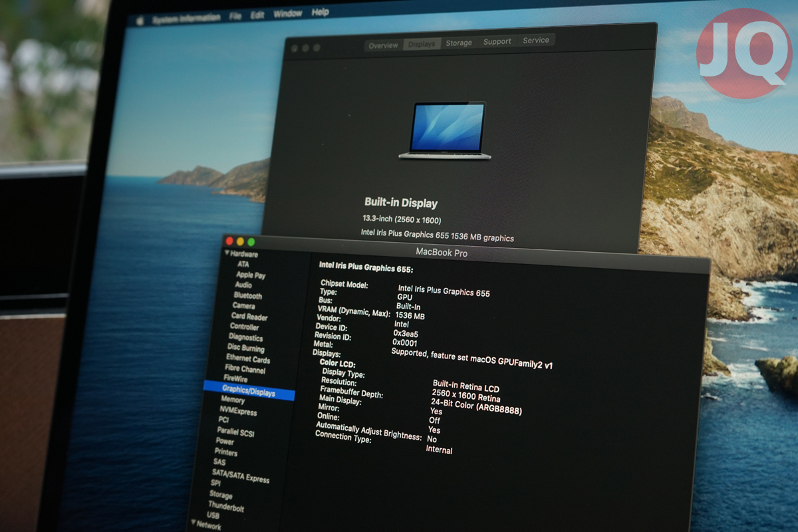
Task: Click the 24-Bit Color (ARGB8888) value
Action: (x=476, y=408)
